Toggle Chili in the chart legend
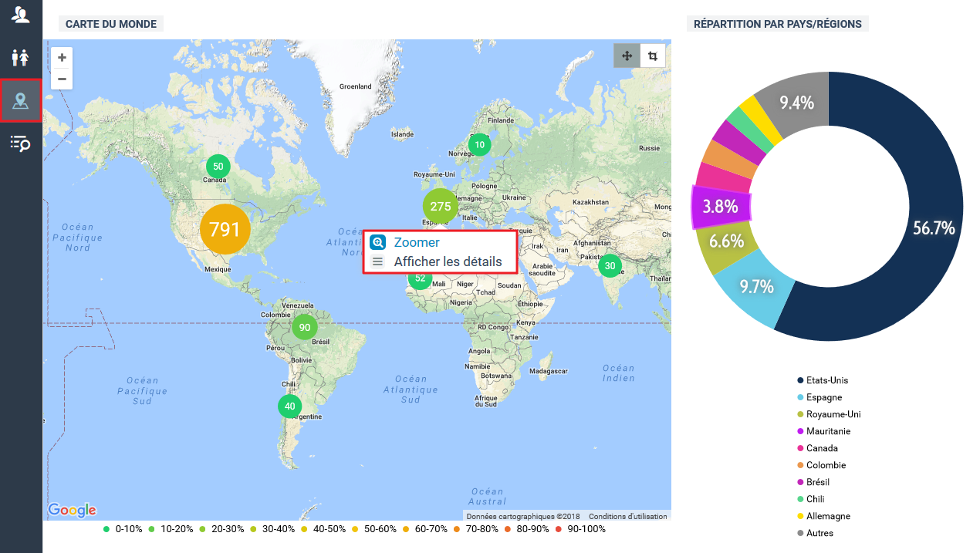Image resolution: width=980 pixels, height=553 pixels. [x=811, y=499]
